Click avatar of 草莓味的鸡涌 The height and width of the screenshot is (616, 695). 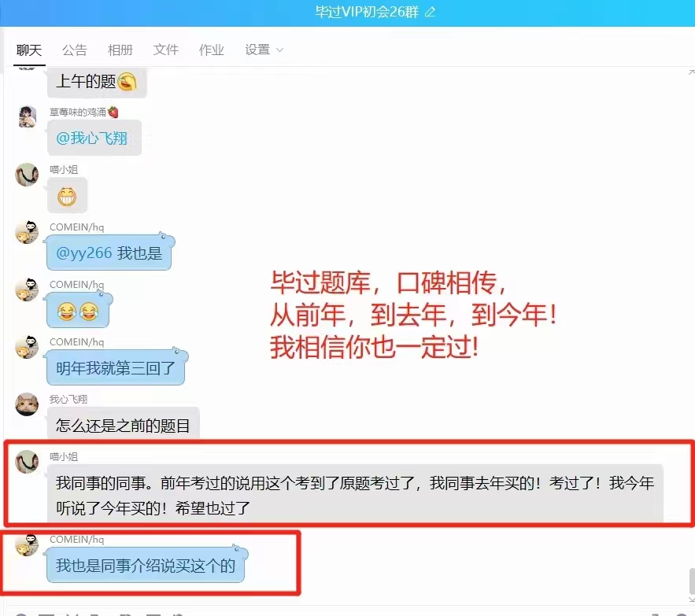point(27,117)
